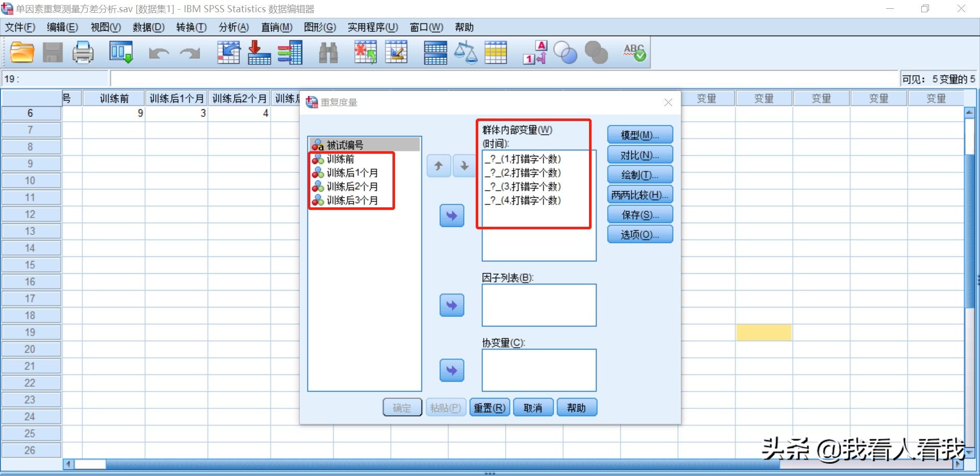Viewport: 980px width, 476px height.
Task: Show all variables gray circles icon
Action: tap(596, 53)
